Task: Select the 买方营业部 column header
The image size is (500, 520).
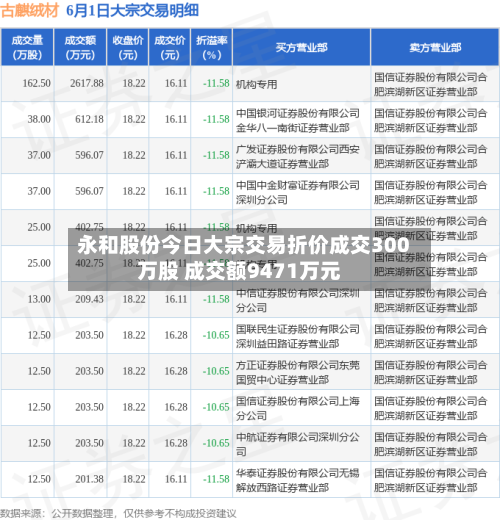Action: tap(301, 47)
